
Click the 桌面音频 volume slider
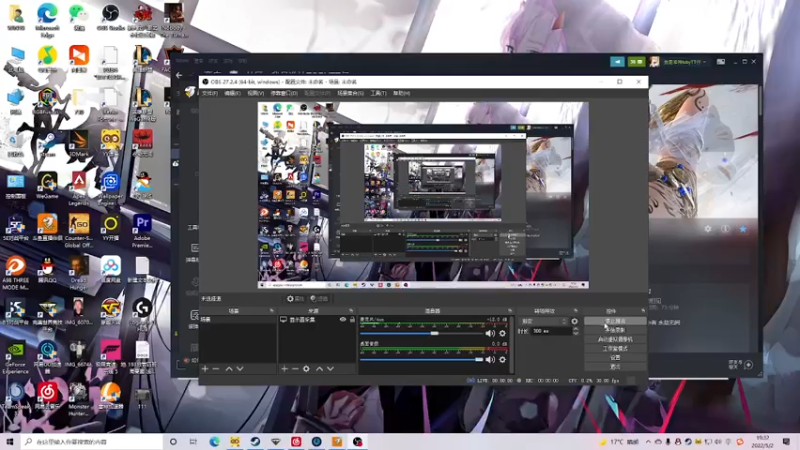tap(415, 359)
